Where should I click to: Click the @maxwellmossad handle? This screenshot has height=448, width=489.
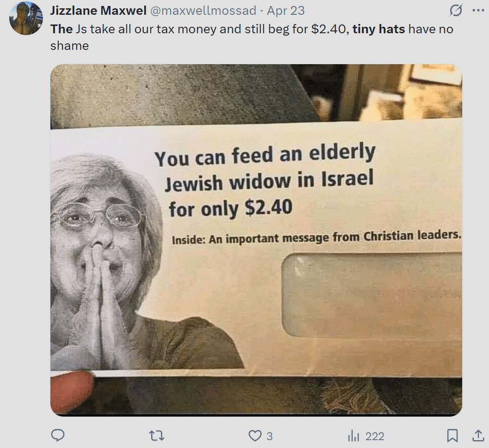(x=203, y=11)
